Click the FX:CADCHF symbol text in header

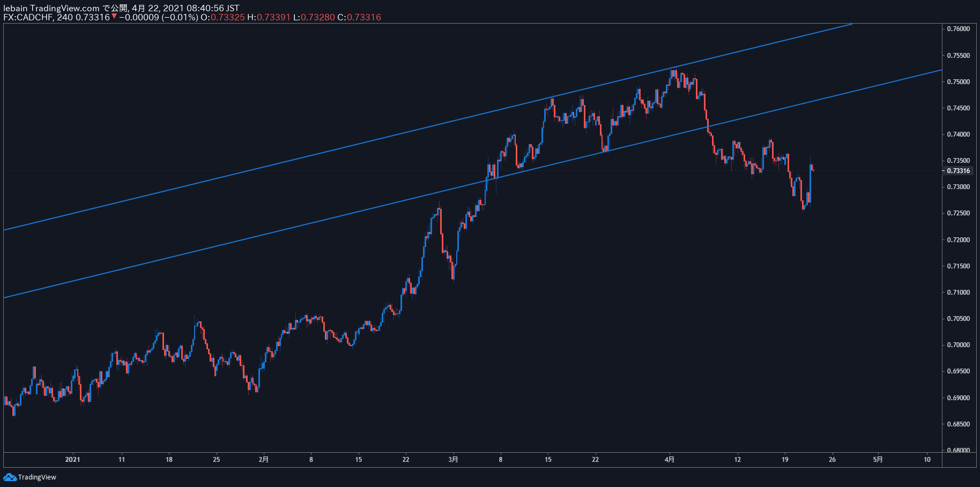(x=28, y=17)
